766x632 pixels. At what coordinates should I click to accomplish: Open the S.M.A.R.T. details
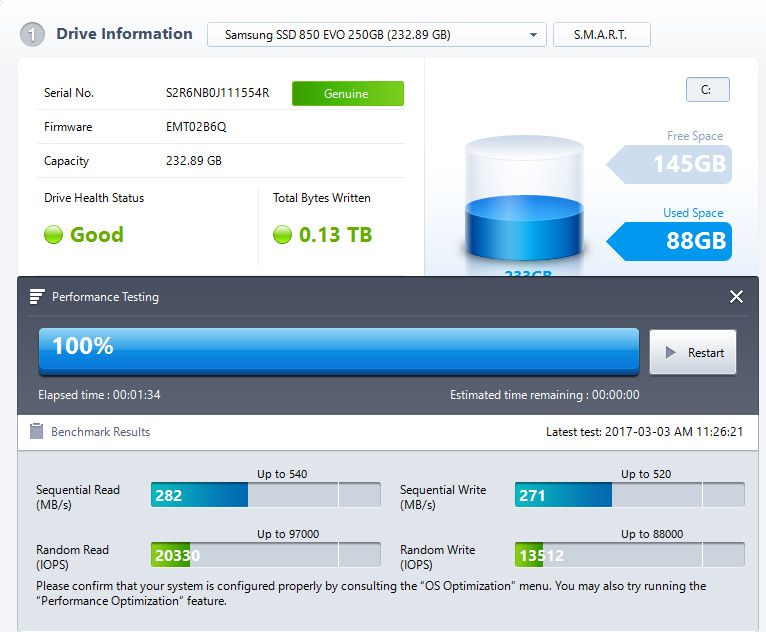pyautogui.click(x=601, y=35)
